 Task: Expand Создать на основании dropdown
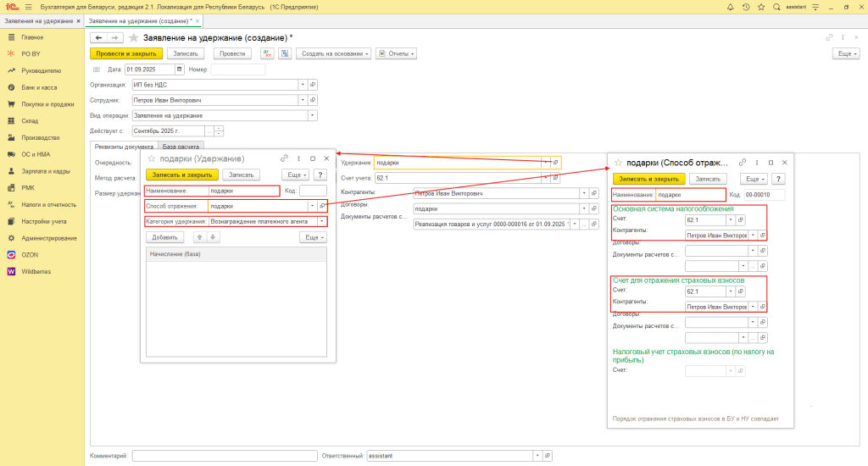click(333, 53)
